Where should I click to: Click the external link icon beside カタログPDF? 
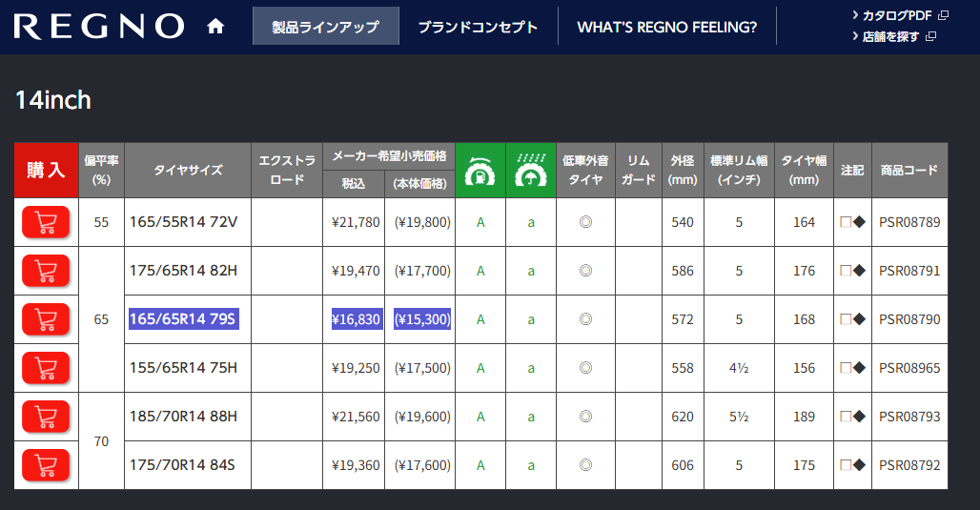pyautogui.click(x=944, y=15)
